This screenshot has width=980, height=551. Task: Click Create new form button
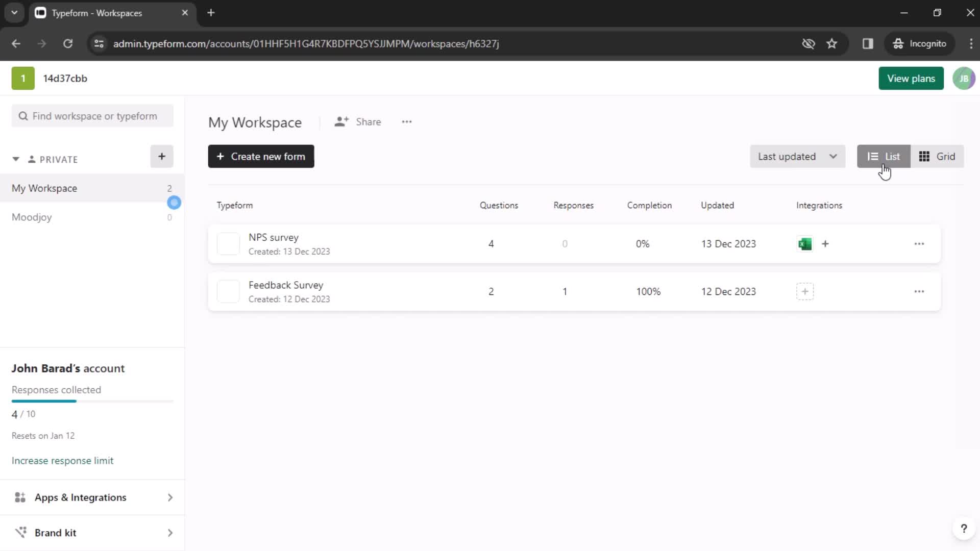pos(261,157)
